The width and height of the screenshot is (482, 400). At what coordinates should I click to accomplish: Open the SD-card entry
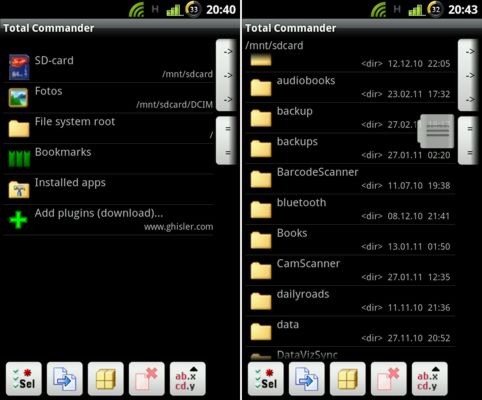pyautogui.click(x=108, y=67)
